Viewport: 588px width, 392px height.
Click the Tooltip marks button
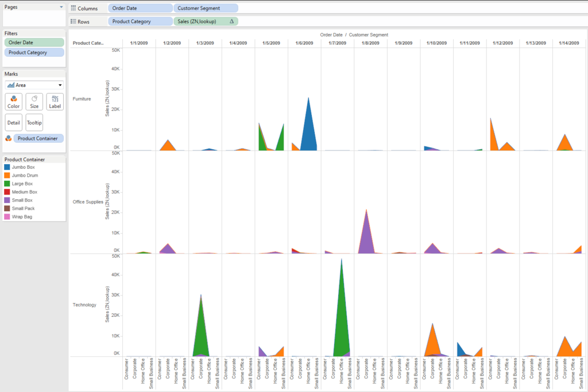pos(34,123)
